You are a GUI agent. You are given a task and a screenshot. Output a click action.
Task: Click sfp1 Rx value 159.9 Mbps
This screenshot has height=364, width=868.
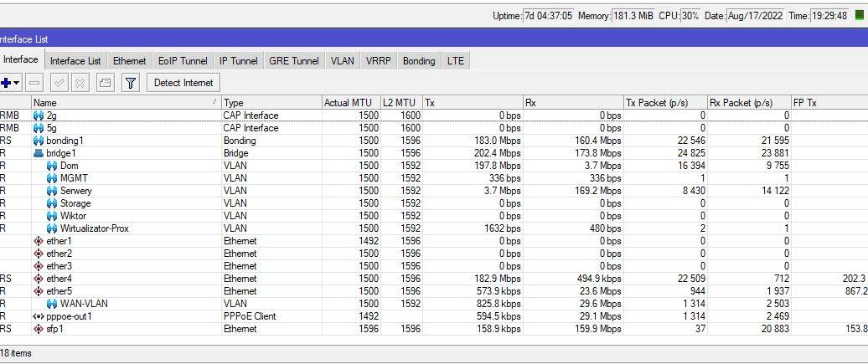point(600,329)
